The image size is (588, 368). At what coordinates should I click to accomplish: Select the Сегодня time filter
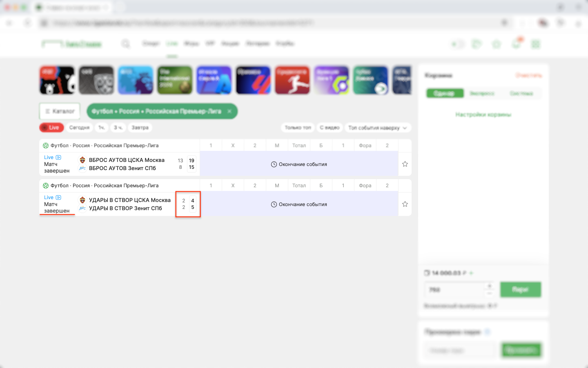pyautogui.click(x=79, y=128)
